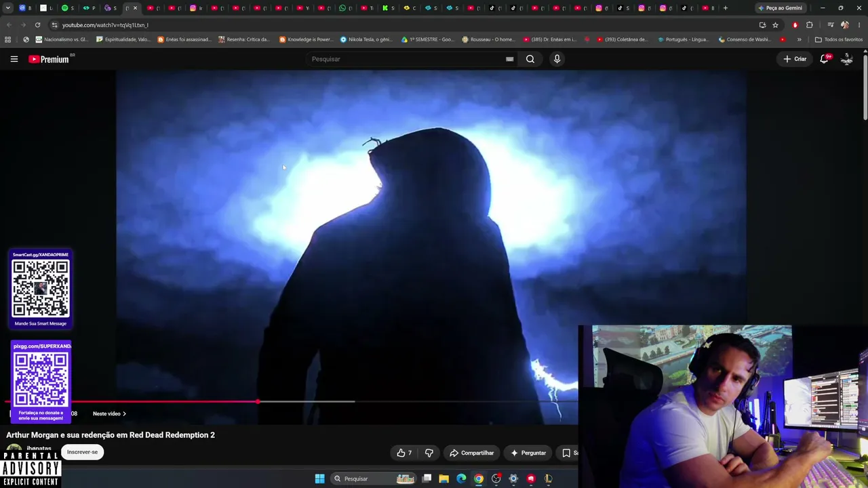Open Português - Língua... bookmark

[684, 39]
